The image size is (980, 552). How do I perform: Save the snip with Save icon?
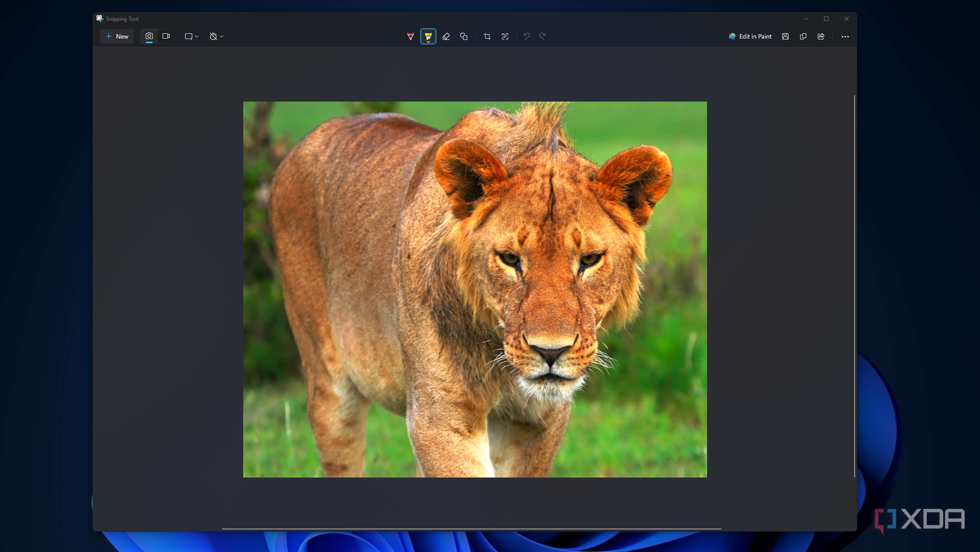click(786, 36)
